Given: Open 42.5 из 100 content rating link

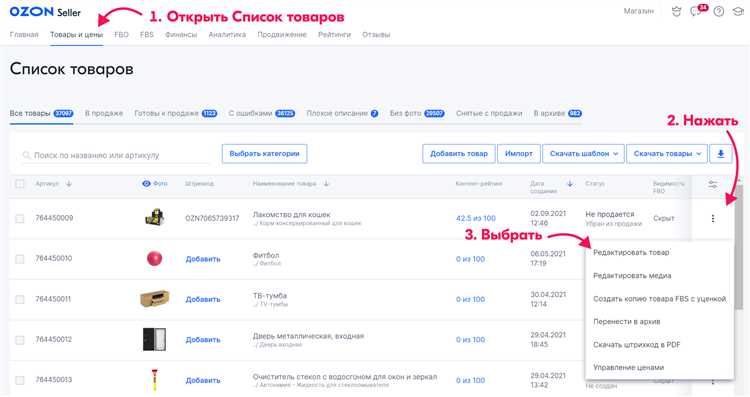Looking at the screenshot, I should click(x=476, y=218).
